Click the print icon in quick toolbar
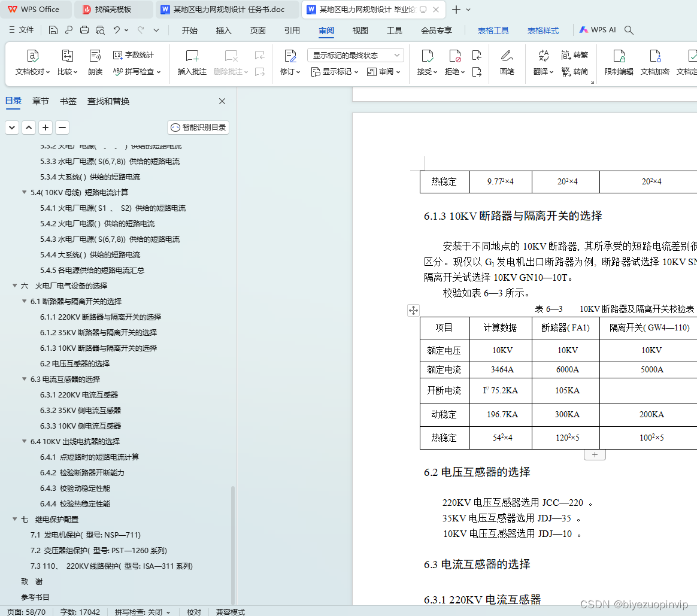 click(84, 30)
